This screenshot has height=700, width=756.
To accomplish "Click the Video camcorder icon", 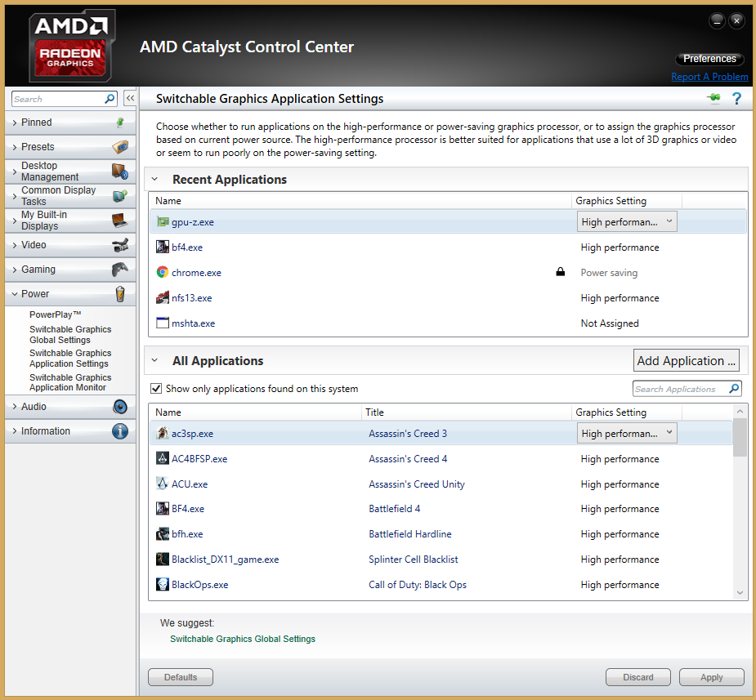I will (119, 245).
